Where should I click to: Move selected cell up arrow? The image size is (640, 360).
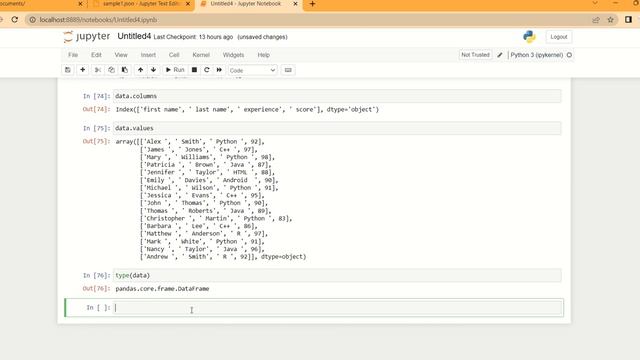click(140, 70)
